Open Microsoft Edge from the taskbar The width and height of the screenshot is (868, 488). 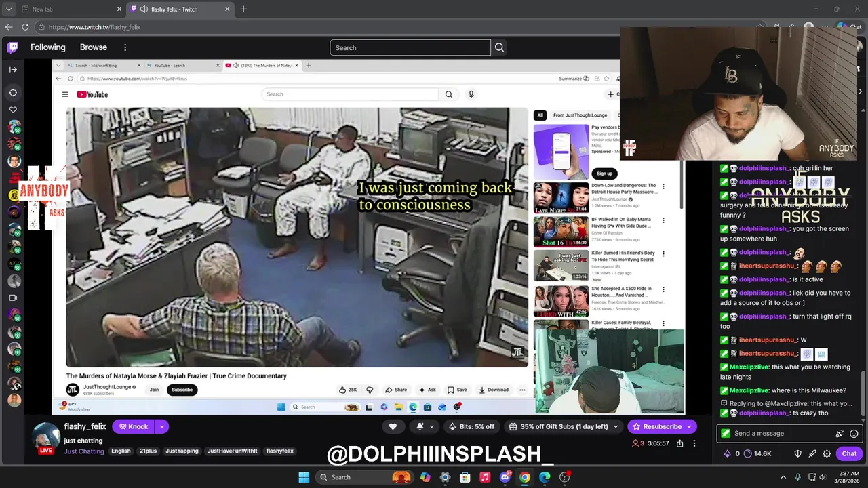544,477
